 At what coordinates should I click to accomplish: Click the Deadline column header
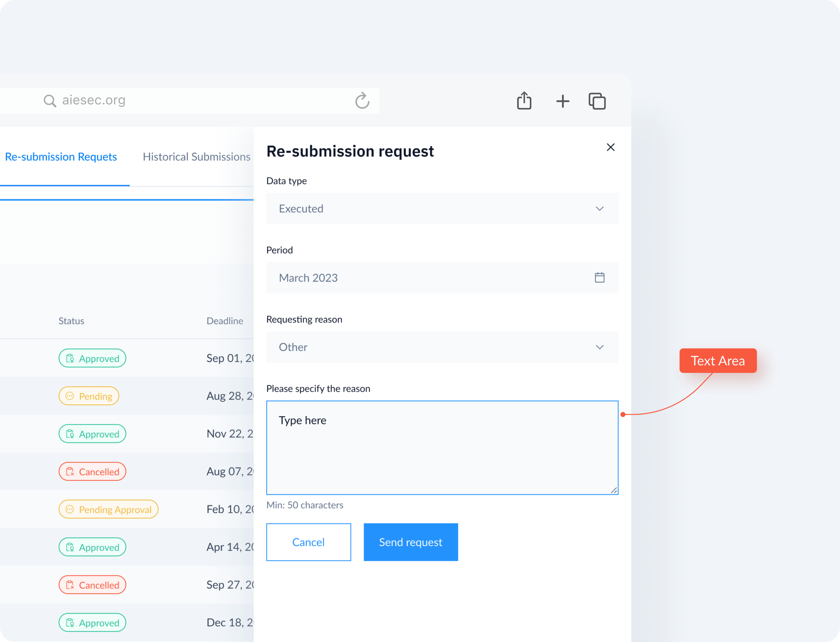point(225,321)
